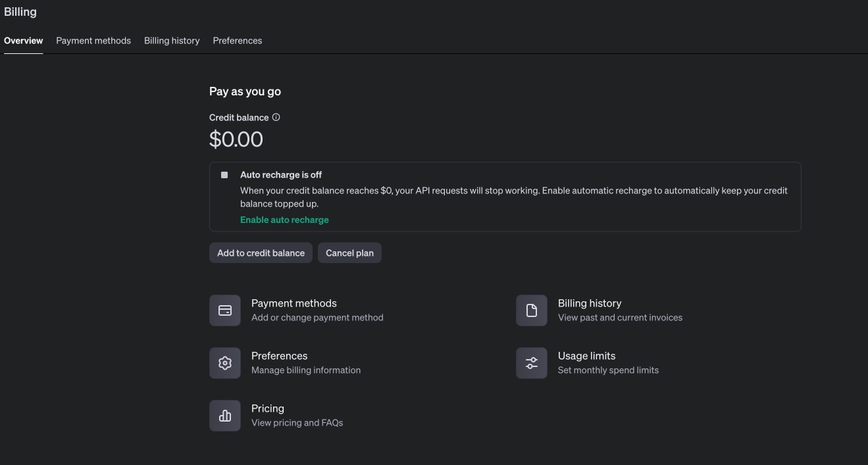Switch to the Payment methods tab
The height and width of the screenshot is (465, 868).
(x=93, y=40)
